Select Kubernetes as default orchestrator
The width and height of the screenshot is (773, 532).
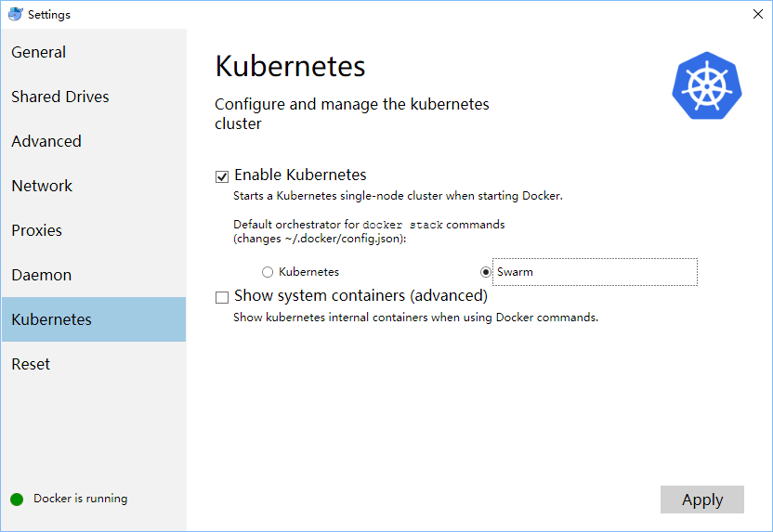pos(268,272)
